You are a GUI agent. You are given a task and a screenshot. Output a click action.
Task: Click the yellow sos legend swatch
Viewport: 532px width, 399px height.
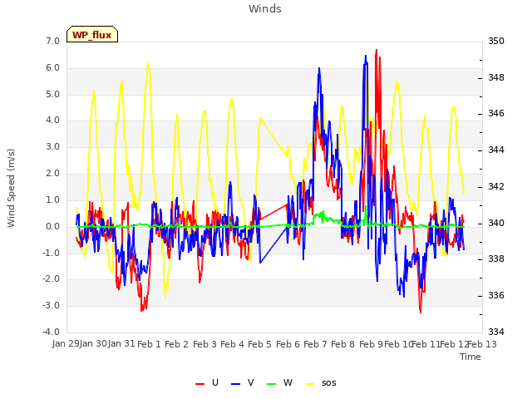pos(309,384)
